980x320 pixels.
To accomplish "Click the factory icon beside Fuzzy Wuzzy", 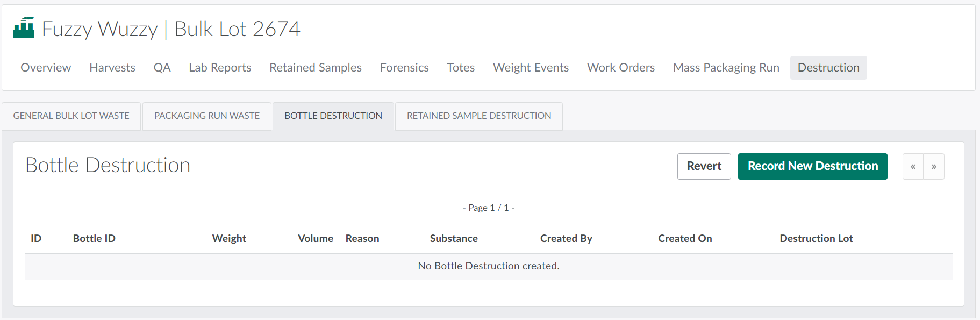I will click(24, 27).
